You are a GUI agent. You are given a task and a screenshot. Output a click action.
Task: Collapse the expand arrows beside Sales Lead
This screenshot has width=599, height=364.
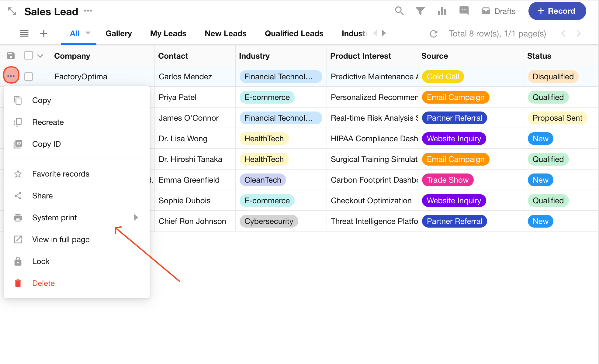click(x=12, y=11)
